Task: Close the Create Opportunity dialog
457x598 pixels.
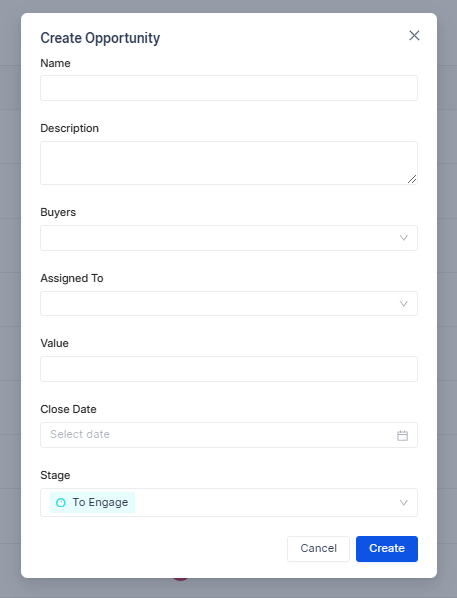Action: (x=414, y=35)
